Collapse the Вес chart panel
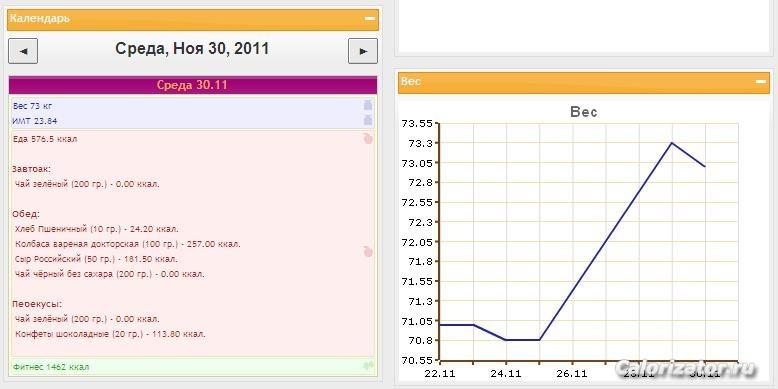The width and height of the screenshot is (778, 389). point(761,81)
